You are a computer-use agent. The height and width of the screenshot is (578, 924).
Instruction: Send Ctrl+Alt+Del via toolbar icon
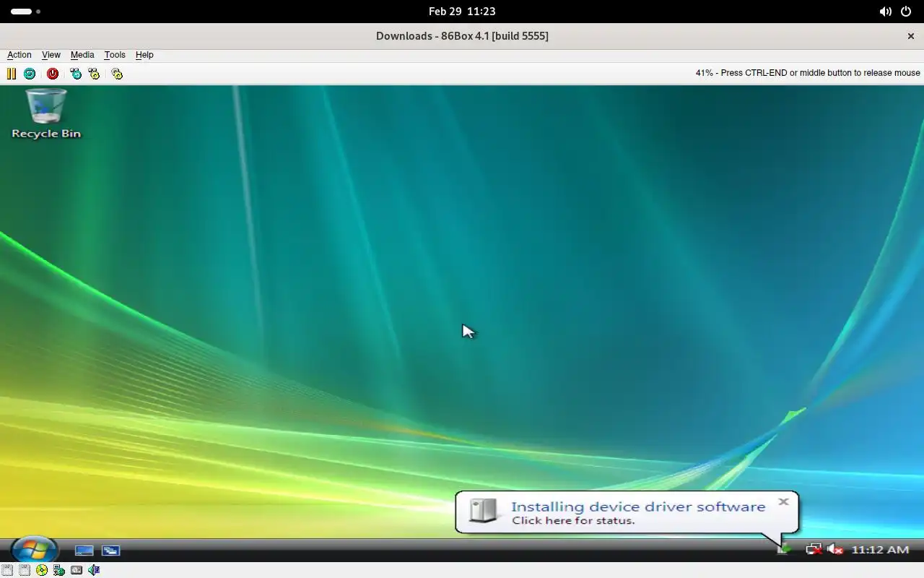(76, 74)
